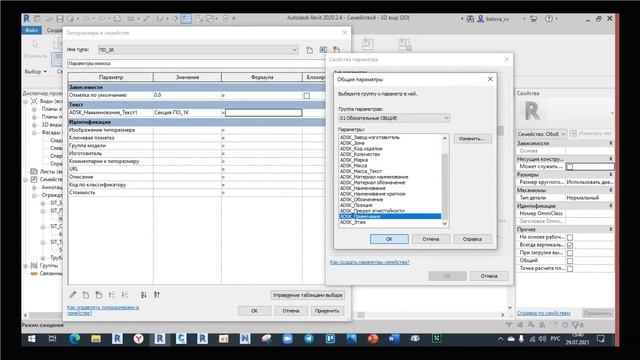Click parameters list scroll-up arrow
Viewport: 640px width, 360px height.
(x=445, y=138)
